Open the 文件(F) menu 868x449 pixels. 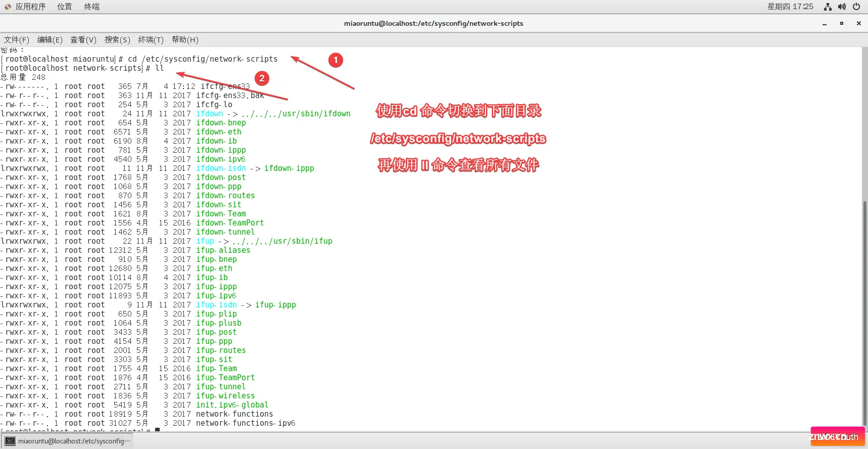(x=16, y=40)
